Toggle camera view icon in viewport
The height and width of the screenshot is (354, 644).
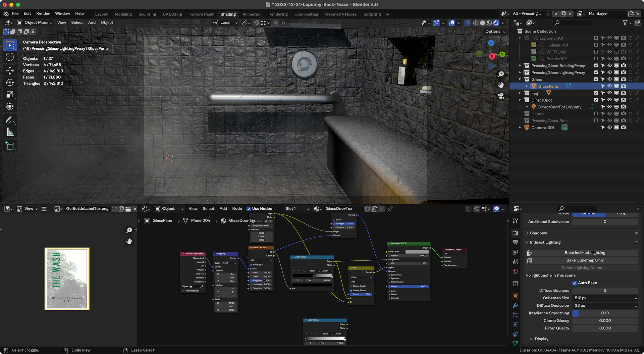(x=501, y=96)
